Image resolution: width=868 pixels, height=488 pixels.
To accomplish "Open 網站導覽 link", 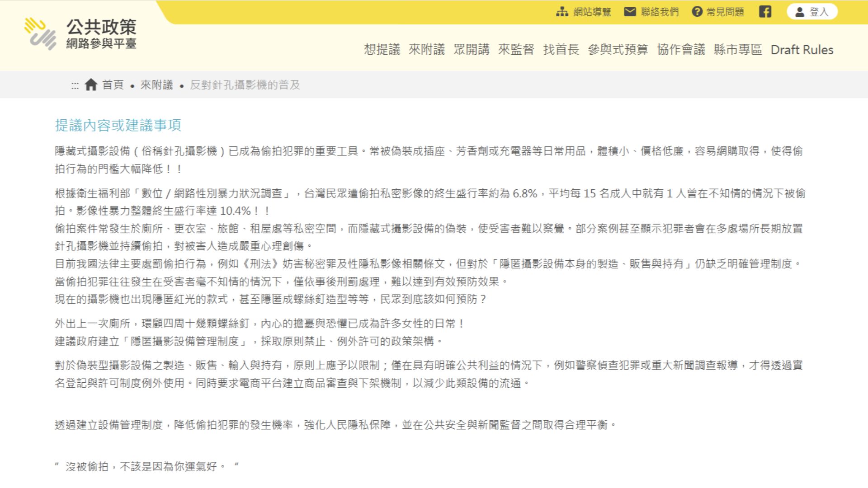I will [x=592, y=12].
